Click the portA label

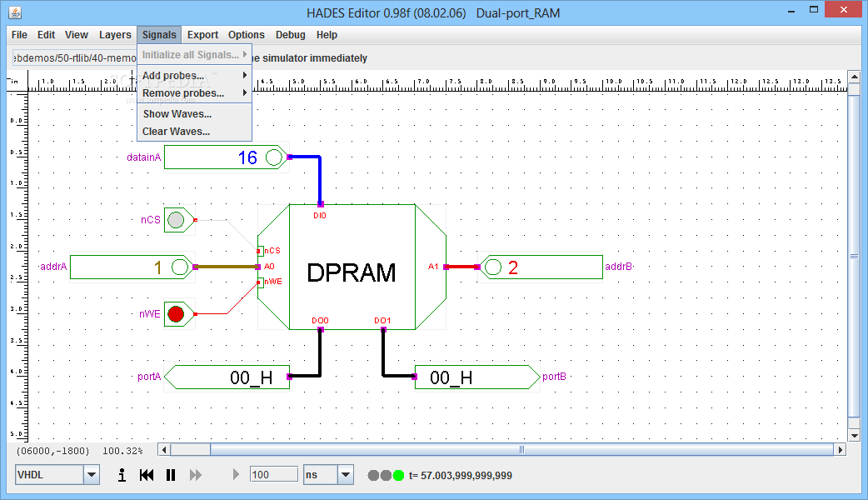(x=149, y=377)
